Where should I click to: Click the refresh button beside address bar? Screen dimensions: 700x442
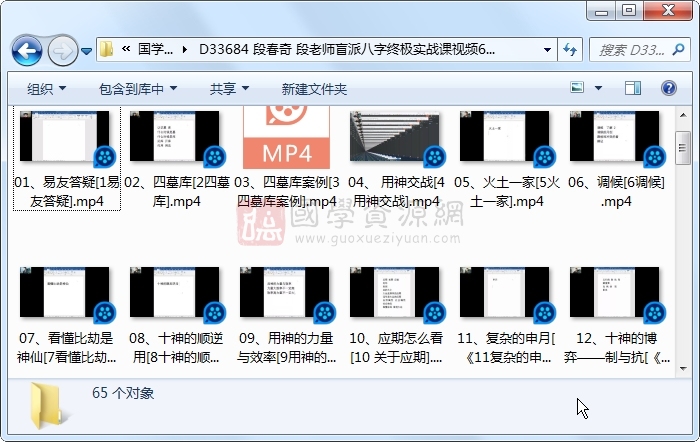point(570,50)
